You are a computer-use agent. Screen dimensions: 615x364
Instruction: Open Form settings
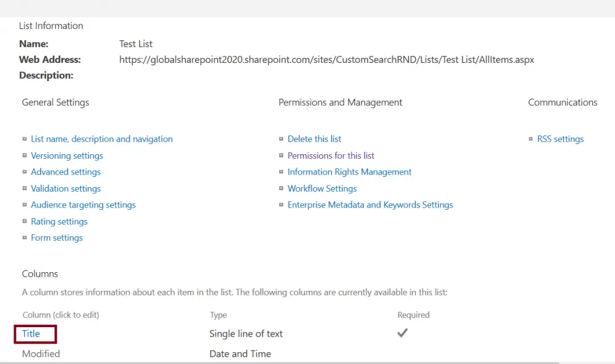coord(57,238)
